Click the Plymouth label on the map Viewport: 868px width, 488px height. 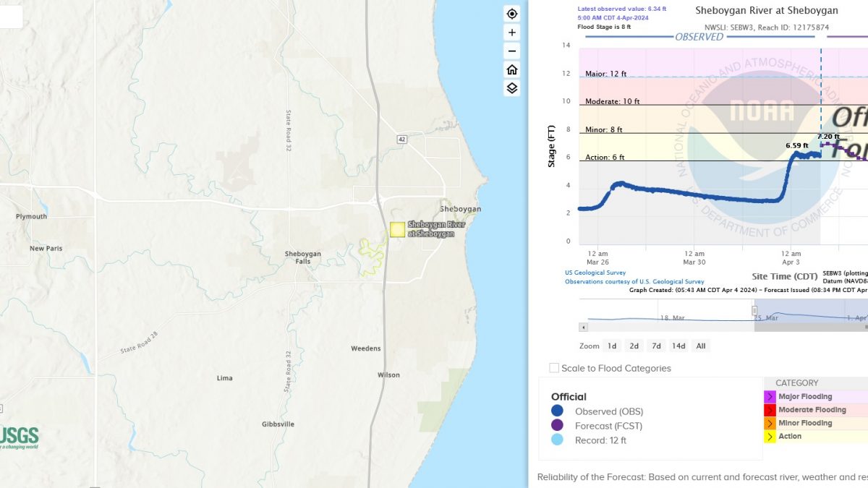coord(31,216)
